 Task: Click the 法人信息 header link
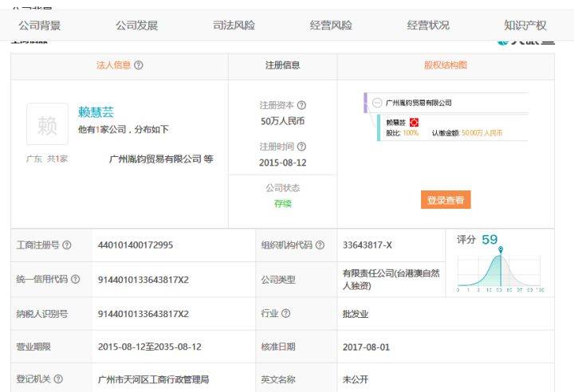113,65
